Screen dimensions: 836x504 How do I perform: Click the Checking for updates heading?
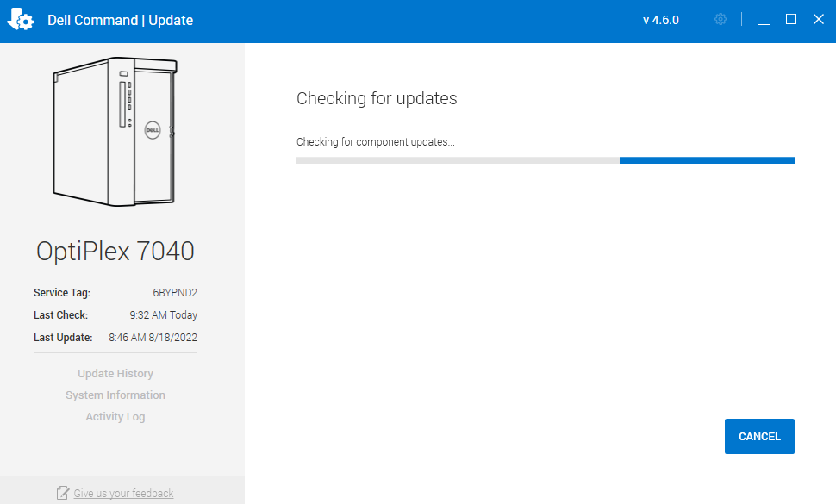(x=377, y=98)
